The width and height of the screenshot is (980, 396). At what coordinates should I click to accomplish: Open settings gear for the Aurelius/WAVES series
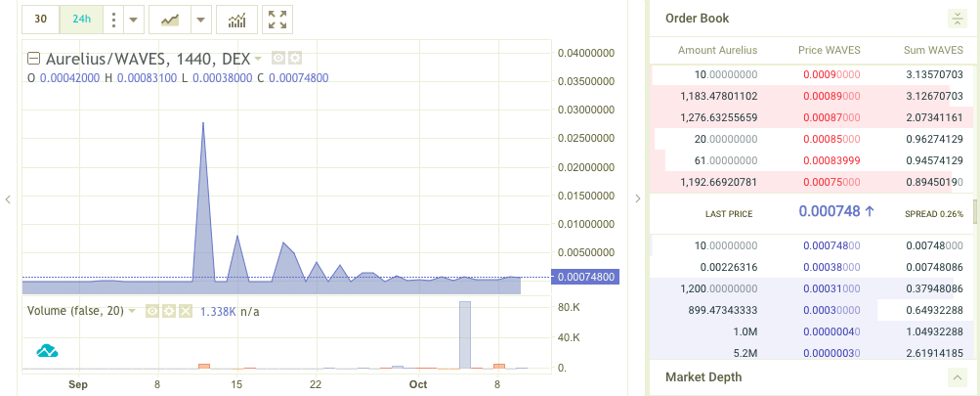(x=294, y=58)
